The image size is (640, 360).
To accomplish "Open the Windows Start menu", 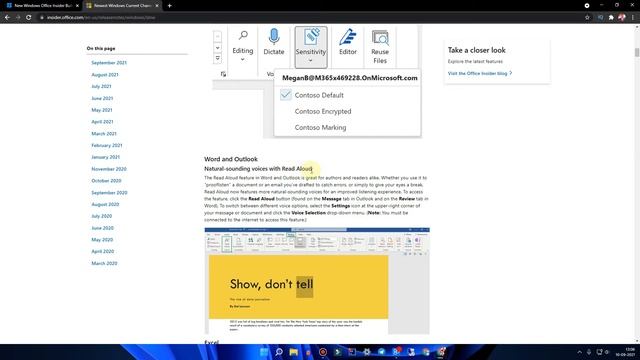I will click(x=264, y=352).
